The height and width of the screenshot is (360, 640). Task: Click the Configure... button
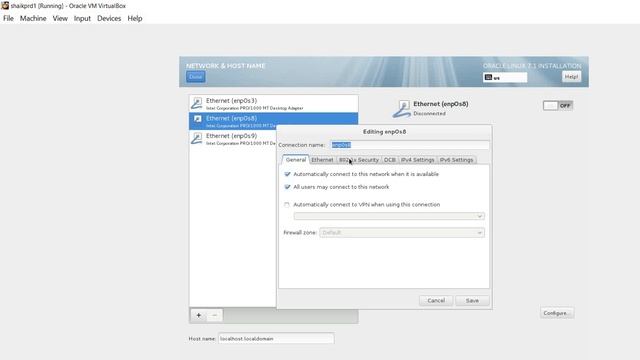557,313
